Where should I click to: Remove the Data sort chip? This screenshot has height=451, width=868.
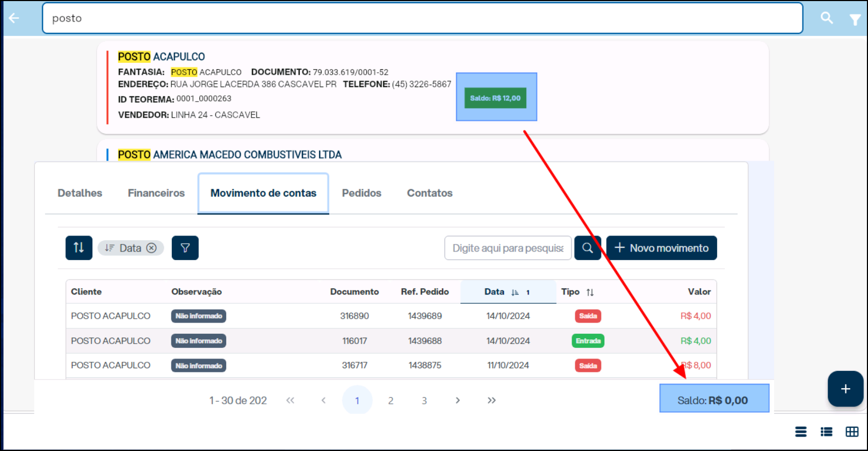pyautogui.click(x=151, y=248)
